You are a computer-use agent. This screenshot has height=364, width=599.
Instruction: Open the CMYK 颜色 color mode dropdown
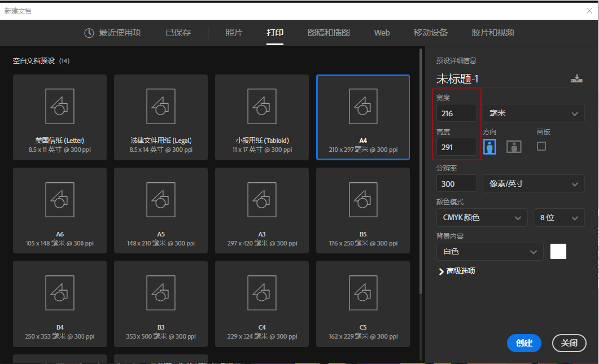tap(482, 218)
